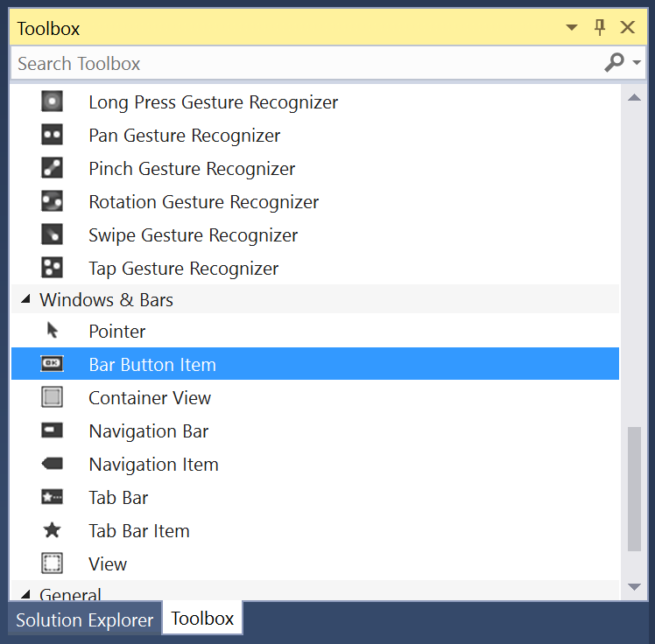Viewport: 655px width, 644px height.
Task: Click the 'Windows & Bars' header text
Action: point(106,300)
